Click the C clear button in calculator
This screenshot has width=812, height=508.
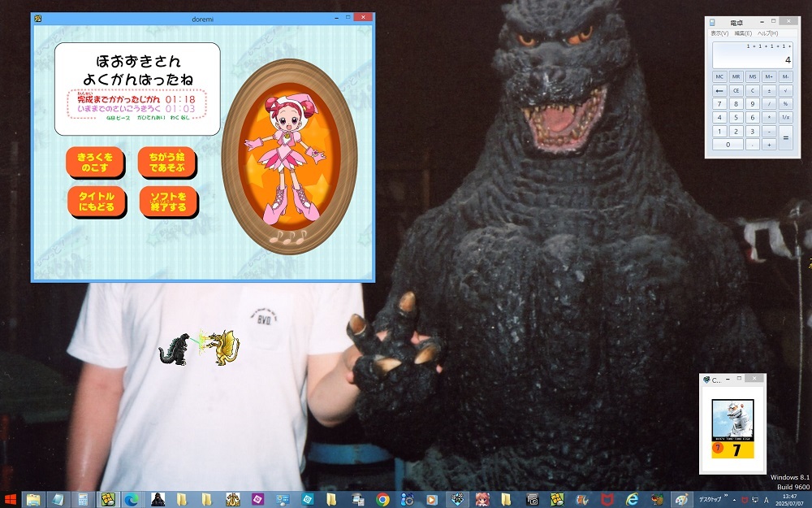pos(753,90)
